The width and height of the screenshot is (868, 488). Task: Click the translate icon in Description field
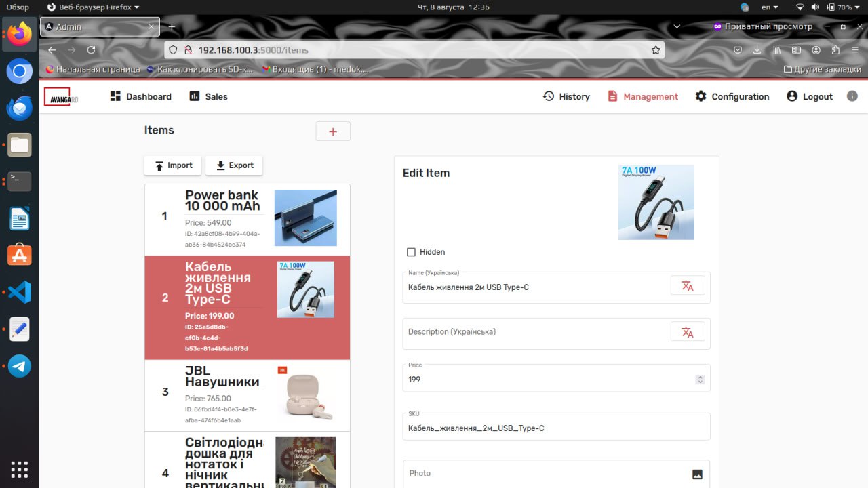click(687, 332)
